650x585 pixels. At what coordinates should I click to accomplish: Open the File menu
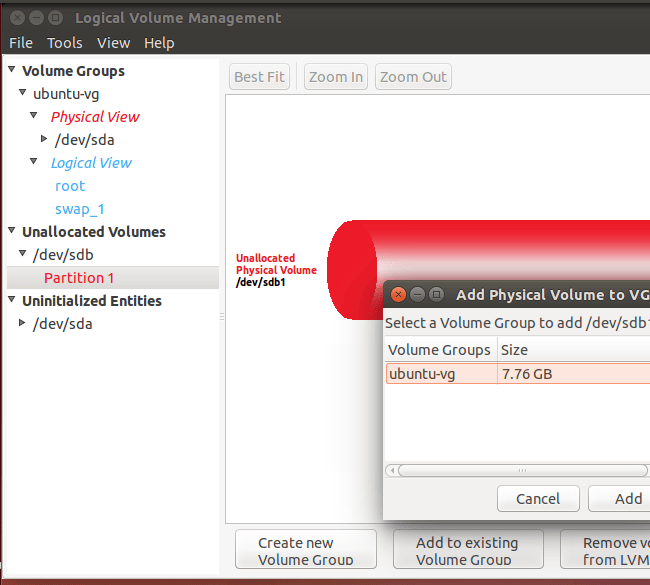pos(21,43)
